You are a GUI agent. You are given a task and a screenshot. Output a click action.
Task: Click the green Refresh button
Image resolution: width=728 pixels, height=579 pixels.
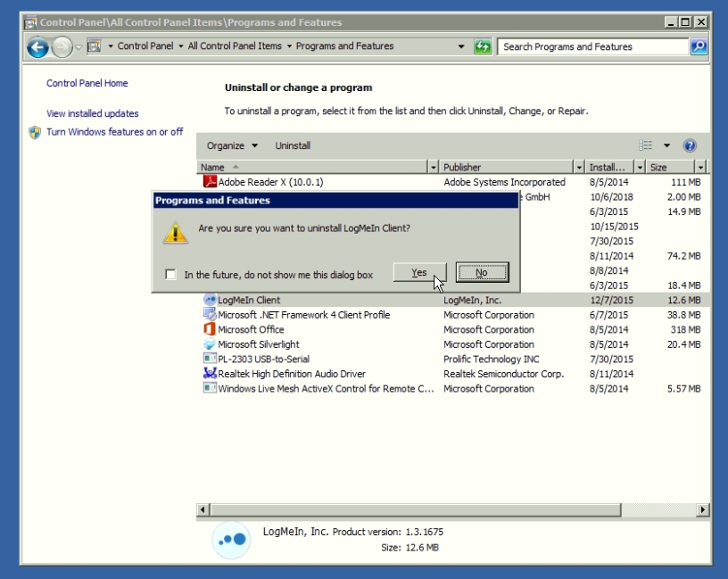(483, 46)
